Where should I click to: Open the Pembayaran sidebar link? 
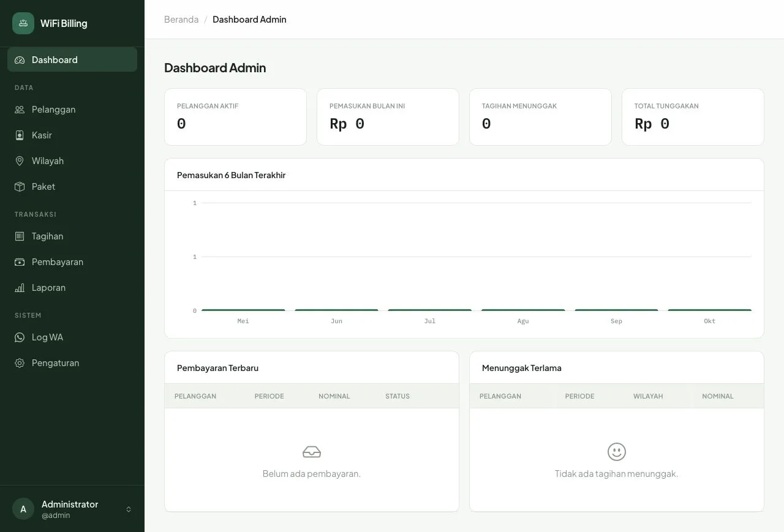(x=72, y=262)
